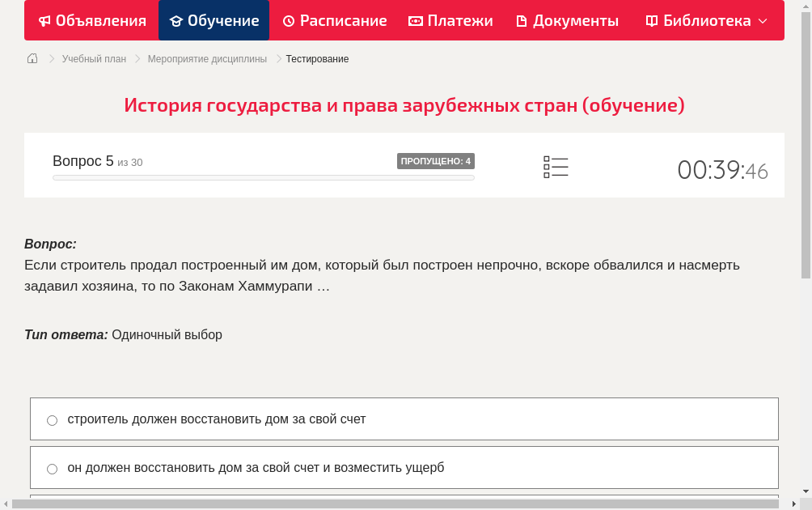Open the Мероприятие дисциплины breadcrumb link
This screenshot has width=812, height=510.
tap(206, 58)
